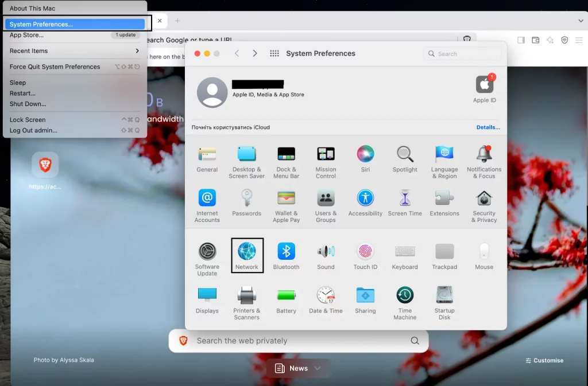
Task: Open Security & Privacy settings
Action: pos(483,206)
